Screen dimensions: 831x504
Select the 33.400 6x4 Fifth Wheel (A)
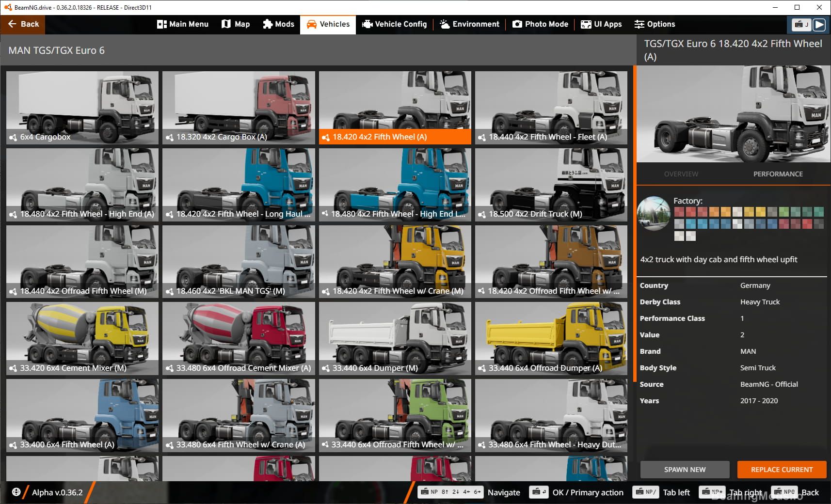click(82, 415)
